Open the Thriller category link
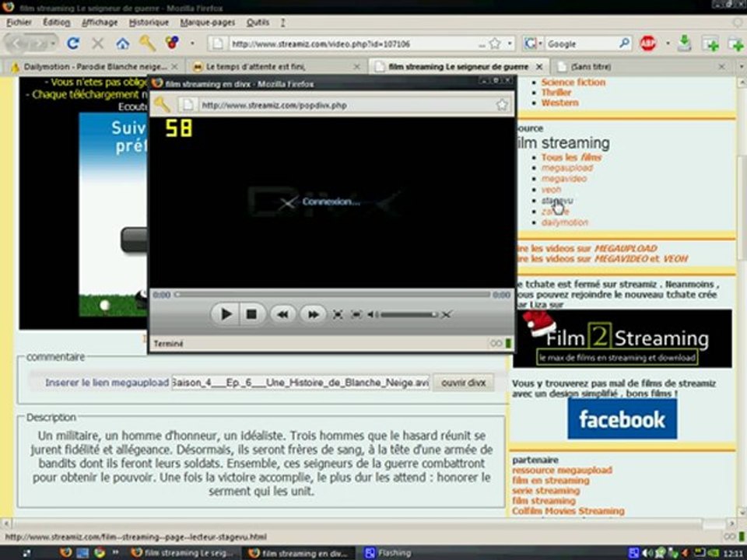This screenshot has width=747, height=560. click(556, 93)
